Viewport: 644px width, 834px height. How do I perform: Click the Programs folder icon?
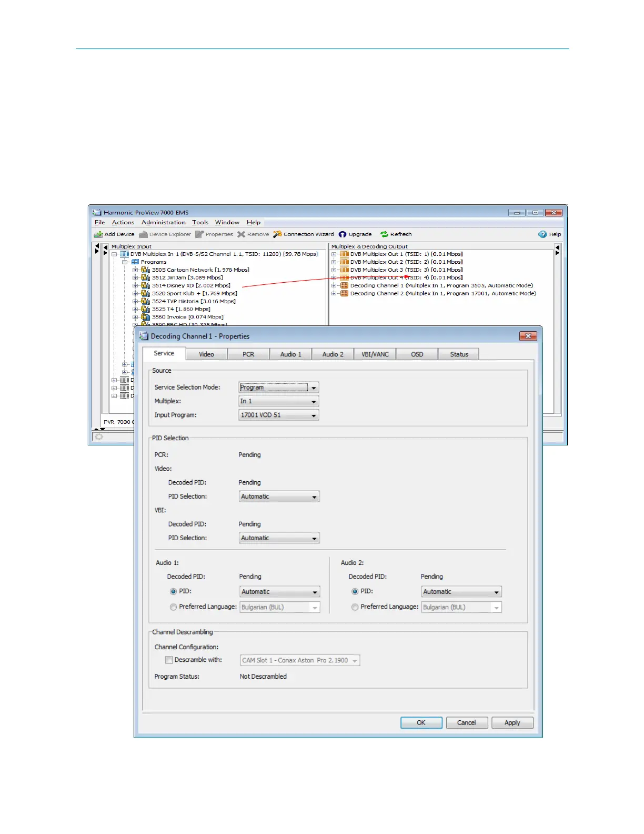[x=135, y=262]
